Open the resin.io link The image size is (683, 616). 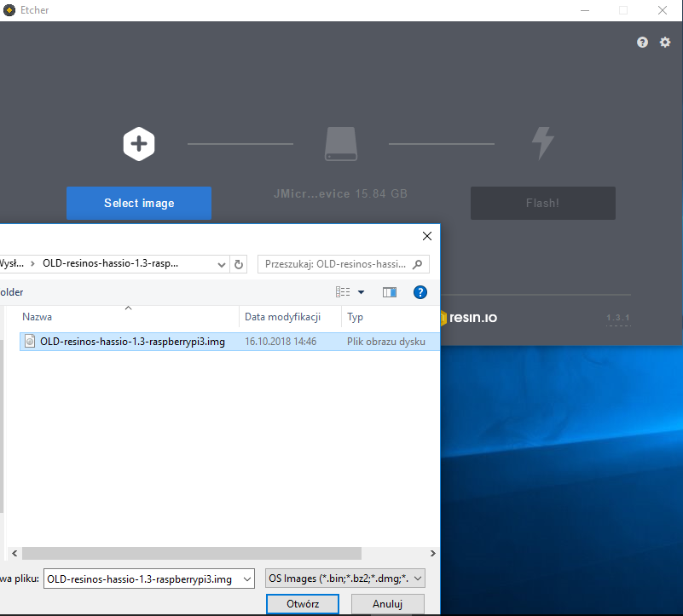(468, 318)
